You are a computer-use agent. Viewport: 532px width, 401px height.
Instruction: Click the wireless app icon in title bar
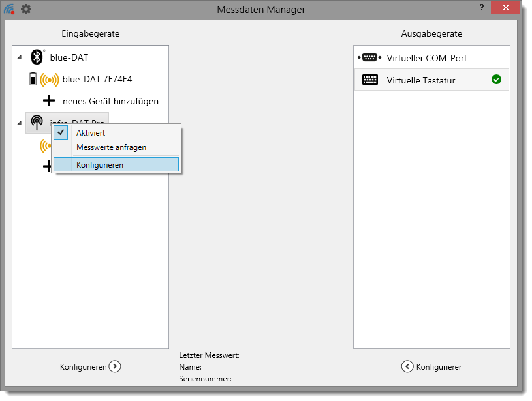click(9, 10)
